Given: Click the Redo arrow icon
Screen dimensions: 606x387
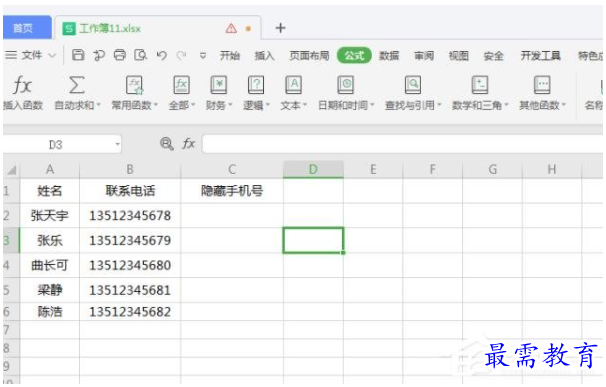Looking at the screenshot, I should (x=181, y=56).
